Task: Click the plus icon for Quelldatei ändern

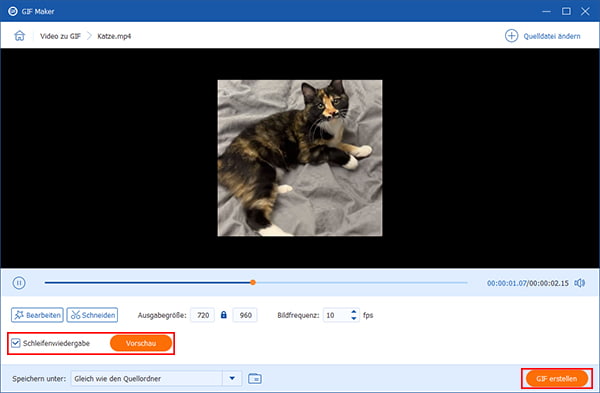Action: click(511, 36)
